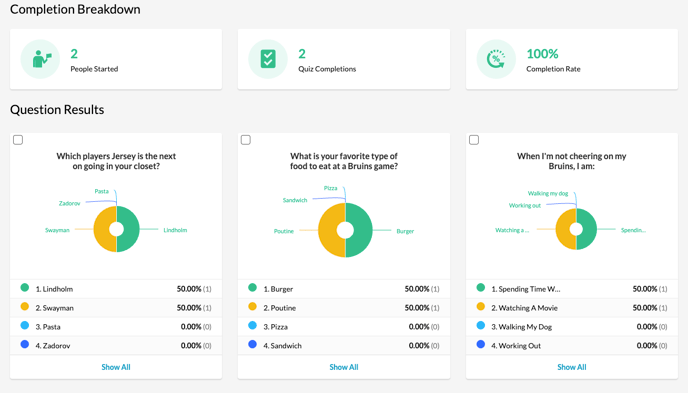
Task: Tick the checkbox on the not cheering question card
Action: click(474, 140)
